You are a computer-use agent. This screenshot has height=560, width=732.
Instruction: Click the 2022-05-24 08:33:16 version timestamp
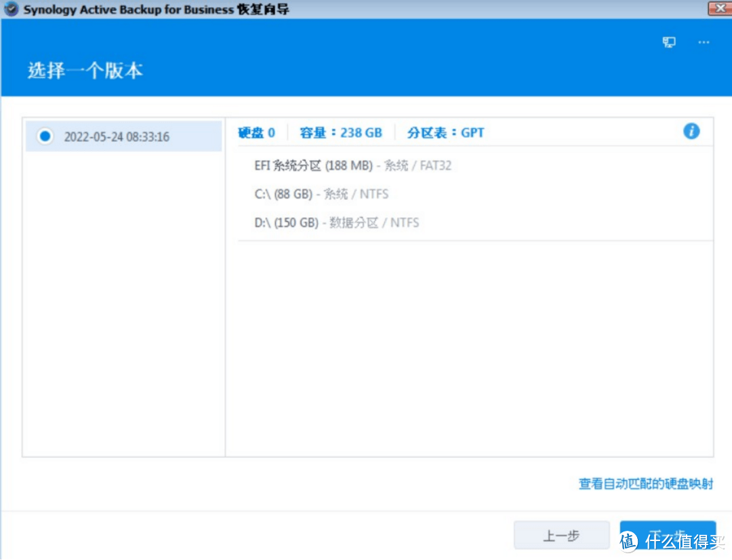point(117,137)
